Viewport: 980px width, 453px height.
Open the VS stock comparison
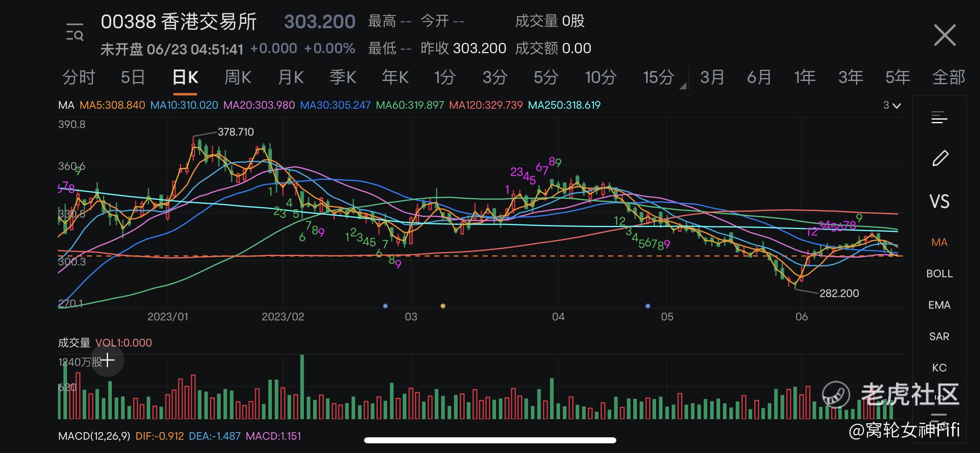939,201
